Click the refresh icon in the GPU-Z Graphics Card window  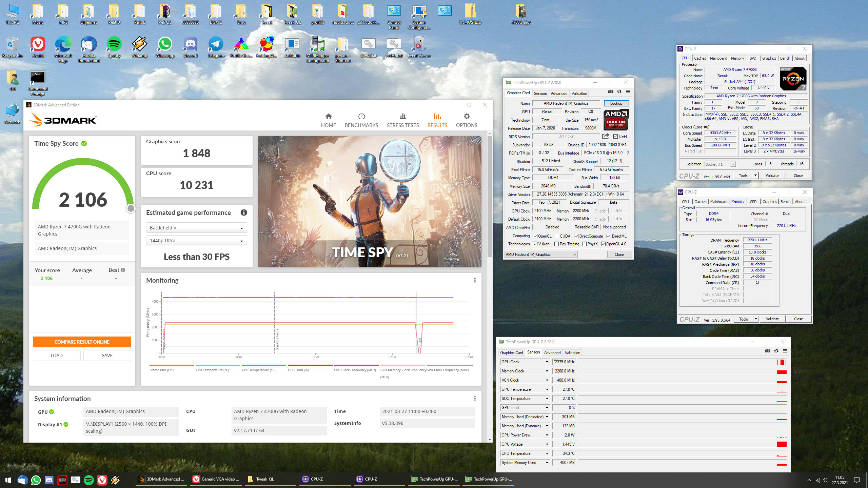(x=619, y=92)
